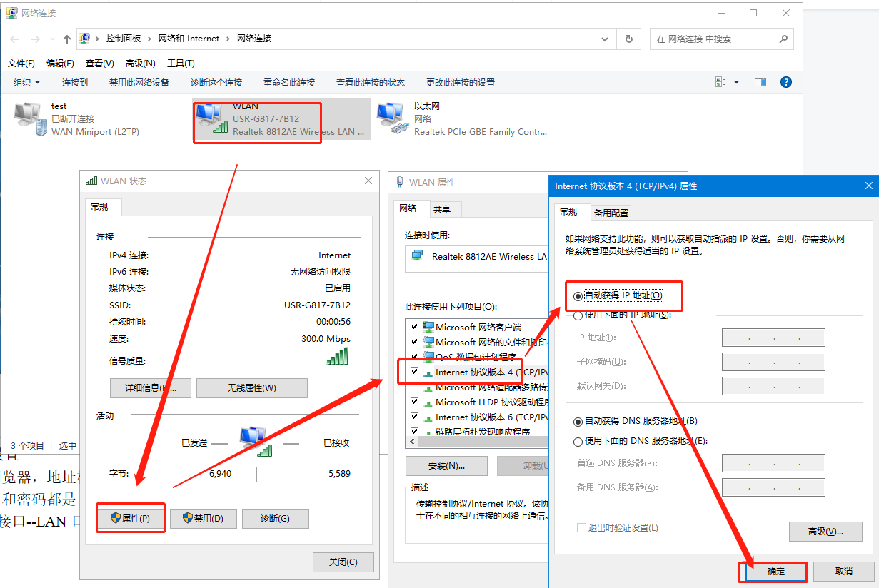Open the 高级(N) menu
The width and height of the screenshot is (879, 588).
coord(139,64)
